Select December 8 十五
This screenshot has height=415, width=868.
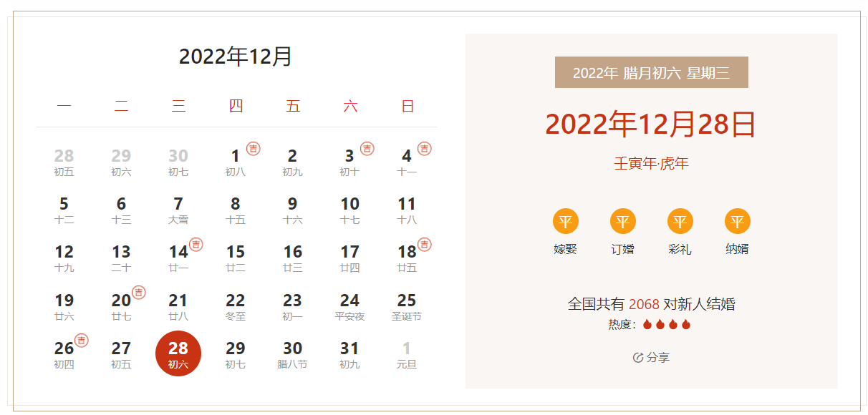[x=236, y=210]
